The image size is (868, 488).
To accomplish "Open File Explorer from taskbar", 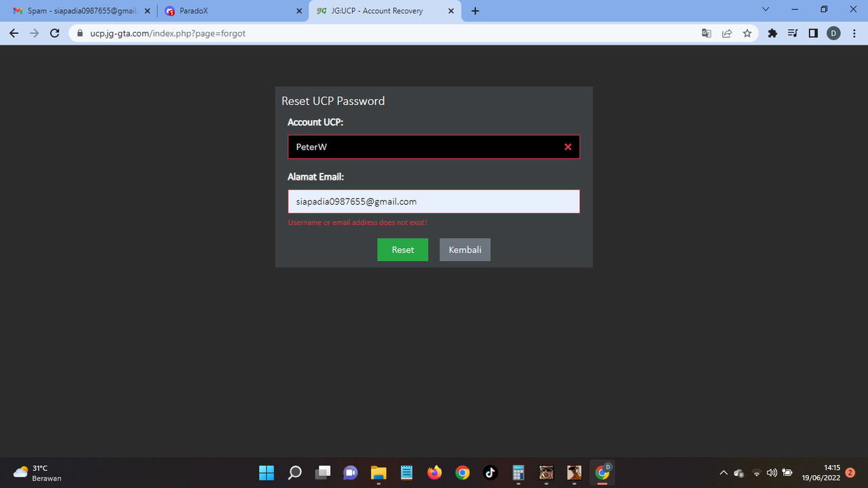I will (x=378, y=472).
